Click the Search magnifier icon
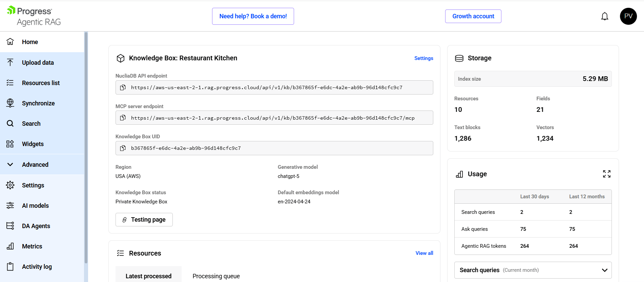The width and height of the screenshot is (644, 282). point(10,123)
